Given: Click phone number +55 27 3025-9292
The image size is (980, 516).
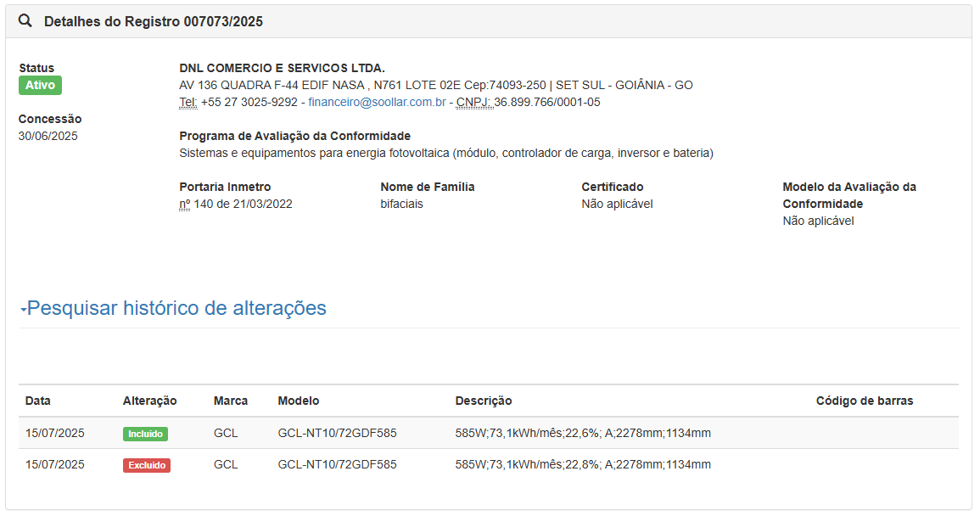Looking at the screenshot, I should pos(249,102).
